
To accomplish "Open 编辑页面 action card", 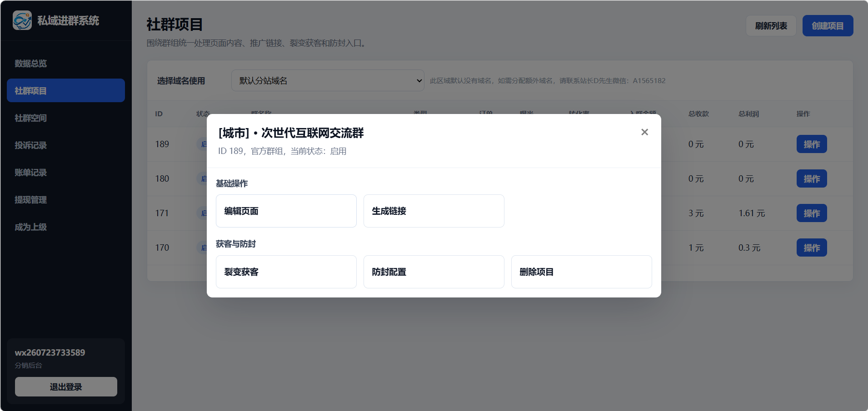I will pos(286,211).
